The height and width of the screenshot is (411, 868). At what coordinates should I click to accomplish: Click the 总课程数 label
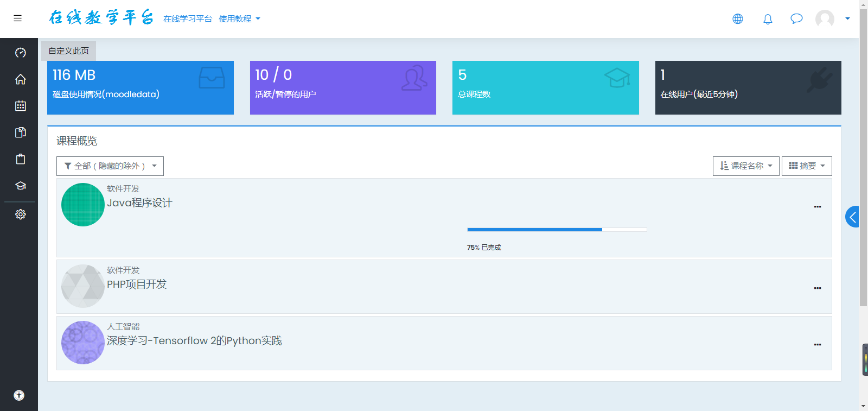(x=474, y=94)
